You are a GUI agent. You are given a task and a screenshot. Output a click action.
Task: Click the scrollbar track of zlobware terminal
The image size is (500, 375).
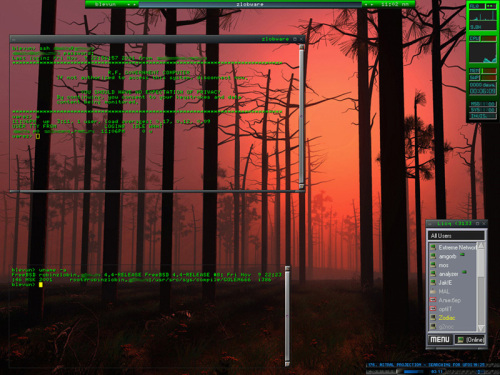click(x=302, y=117)
